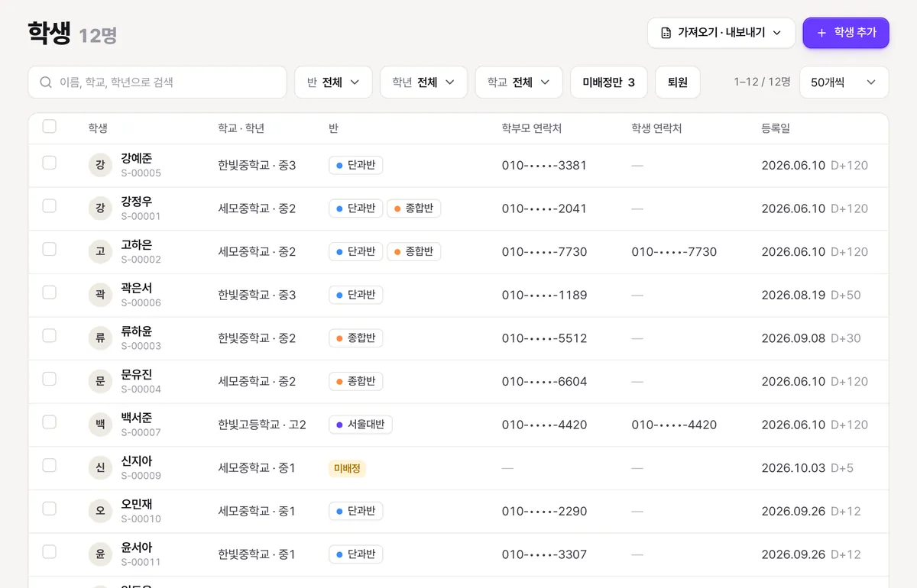Click 신지아's avatar circle
This screenshot has height=588, width=917.
coord(100,467)
